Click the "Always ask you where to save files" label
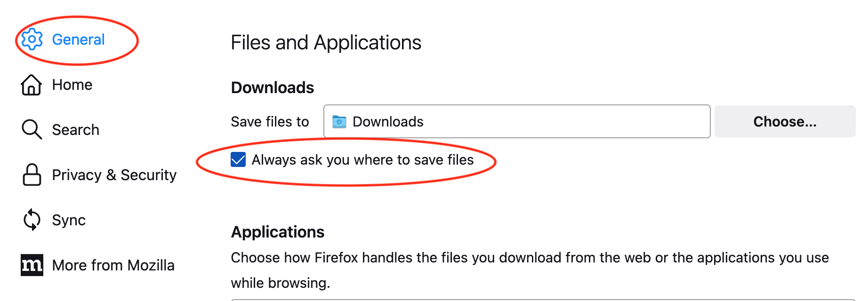 (362, 160)
